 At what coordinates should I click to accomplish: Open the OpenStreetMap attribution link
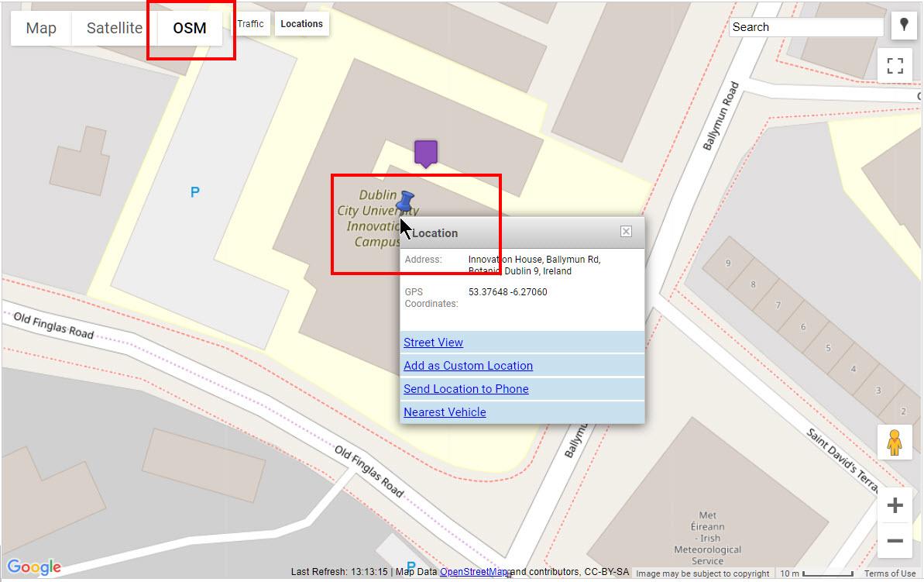click(x=474, y=572)
